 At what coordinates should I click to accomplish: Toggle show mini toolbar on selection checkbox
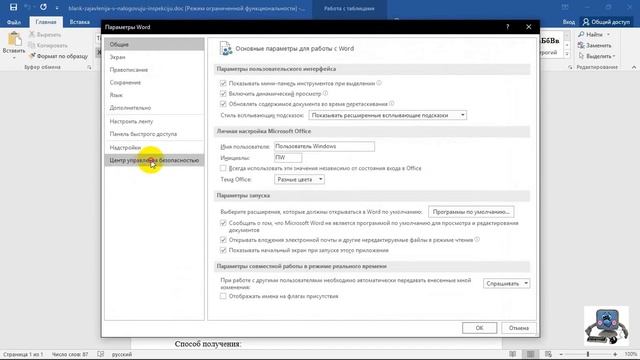click(223, 83)
